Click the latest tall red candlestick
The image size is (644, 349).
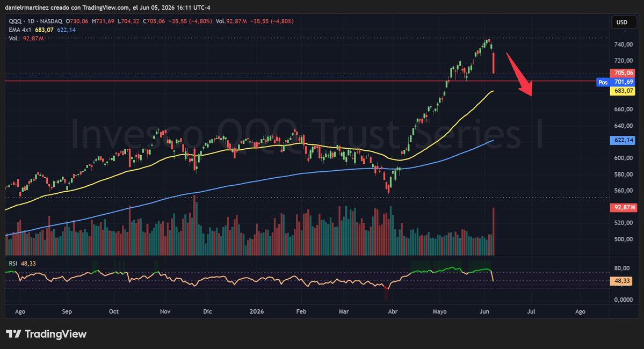pos(493,63)
